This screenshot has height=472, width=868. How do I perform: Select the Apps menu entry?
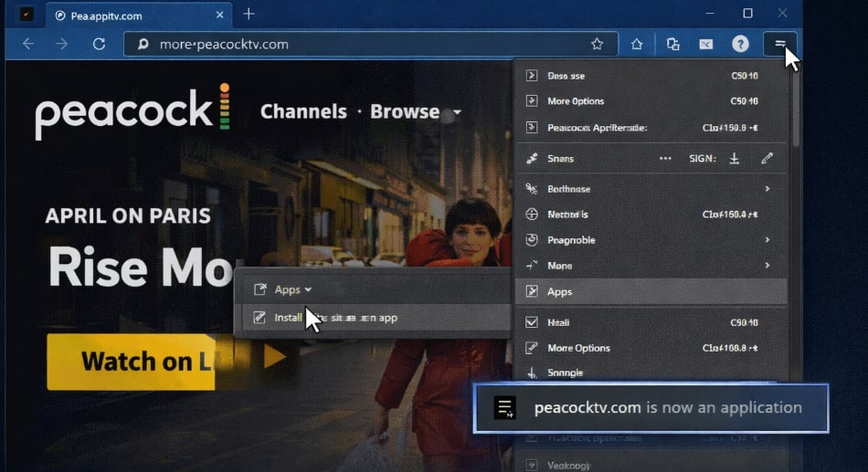(651, 291)
